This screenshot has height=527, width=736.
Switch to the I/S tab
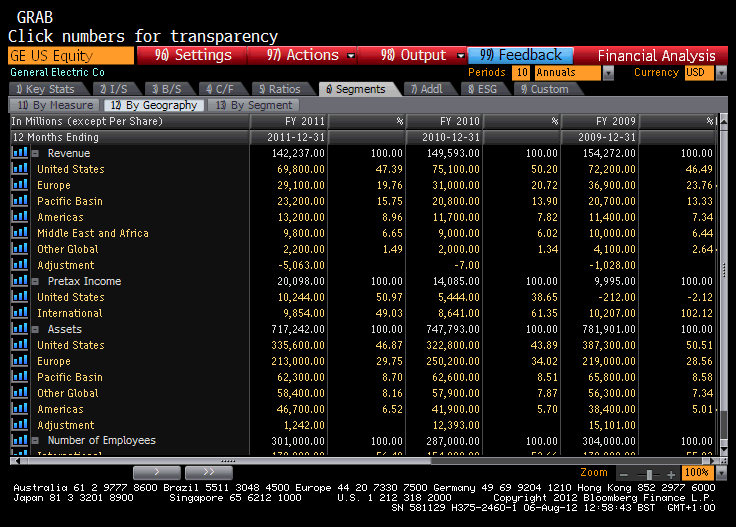pyautogui.click(x=116, y=89)
